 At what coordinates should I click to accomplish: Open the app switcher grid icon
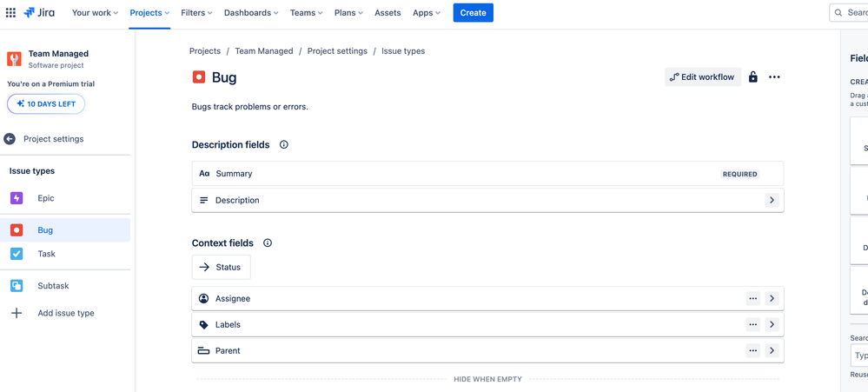pyautogui.click(x=10, y=13)
